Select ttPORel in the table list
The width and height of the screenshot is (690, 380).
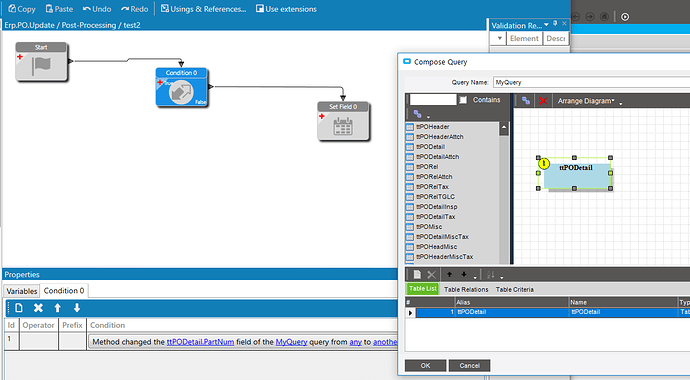427,167
